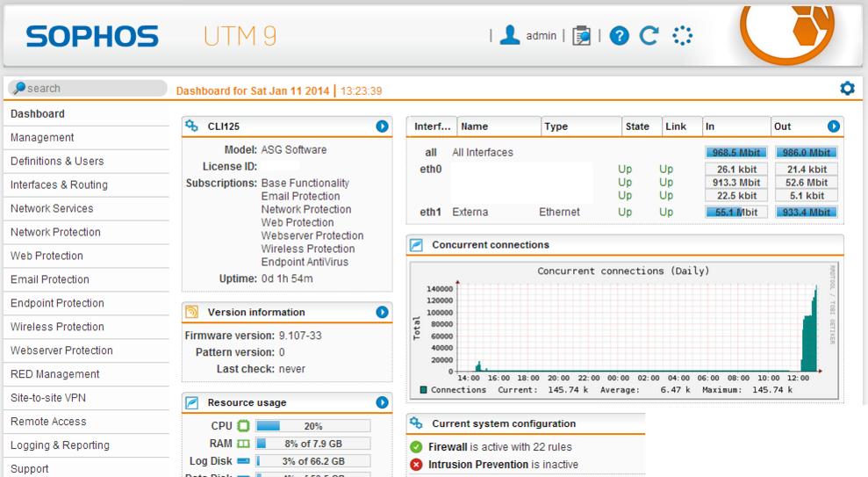
Task: Reload the page with the refresh icon
Action: tap(649, 35)
